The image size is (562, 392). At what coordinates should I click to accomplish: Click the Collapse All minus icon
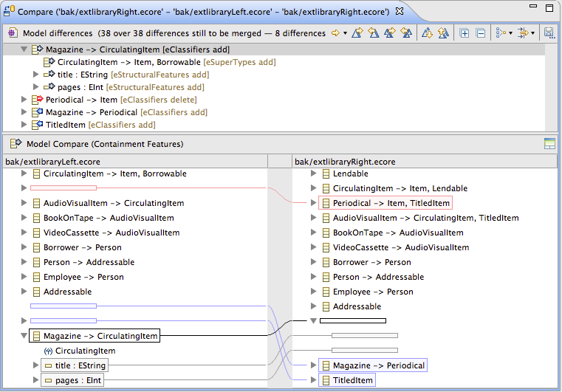(x=480, y=33)
